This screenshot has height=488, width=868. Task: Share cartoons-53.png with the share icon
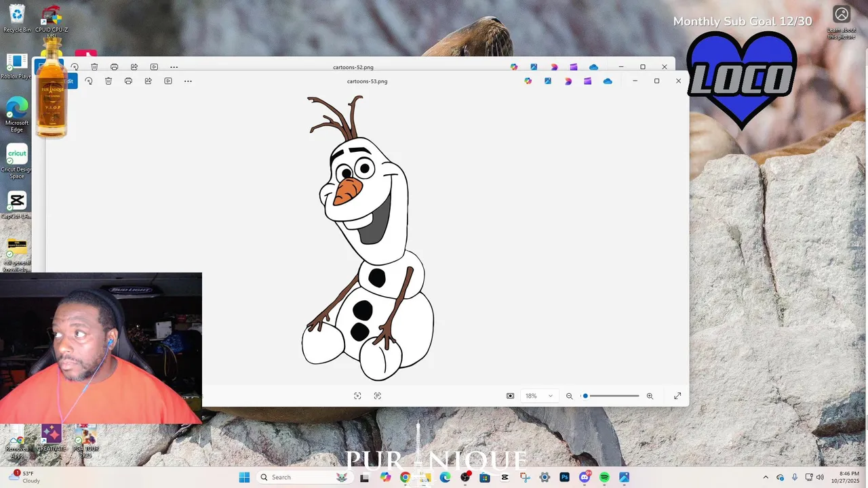(148, 81)
